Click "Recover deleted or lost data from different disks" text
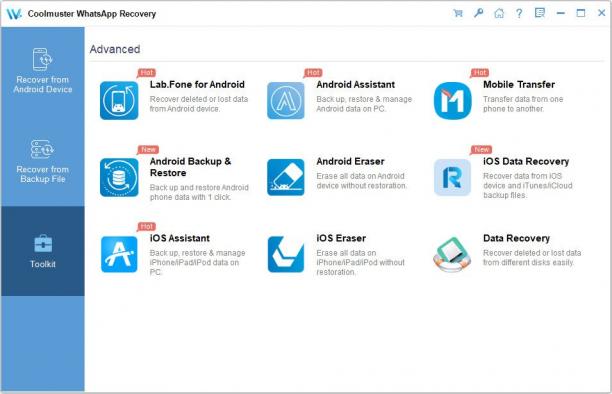 [x=532, y=258]
